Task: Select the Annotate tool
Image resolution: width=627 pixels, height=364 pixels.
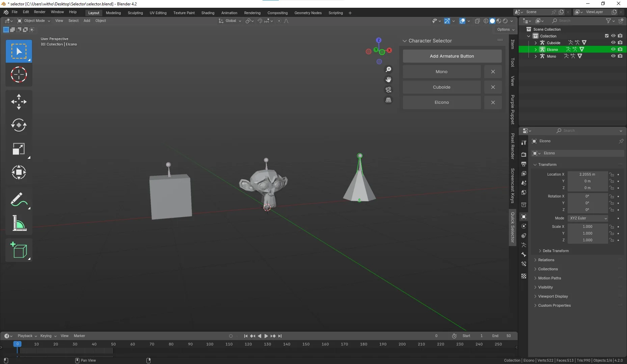Action: coord(19,199)
